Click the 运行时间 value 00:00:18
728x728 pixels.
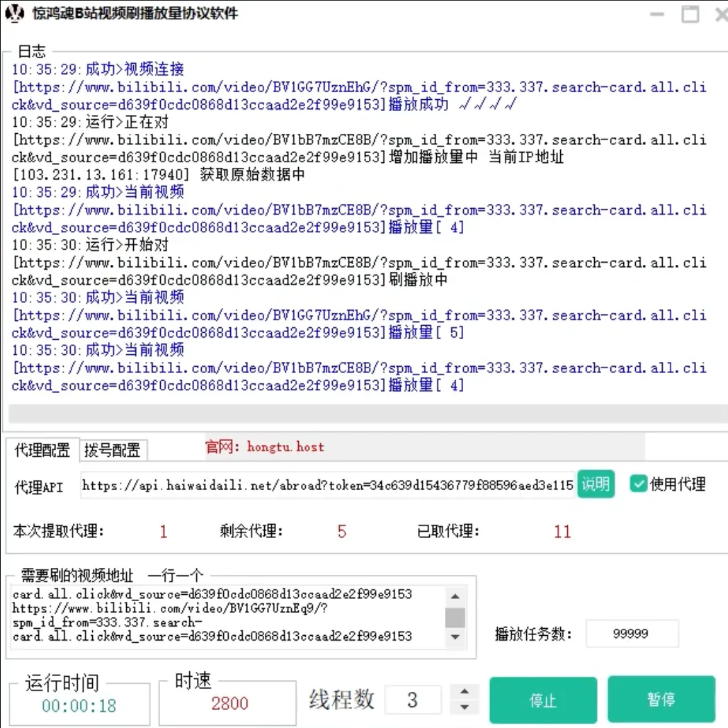click(x=79, y=706)
